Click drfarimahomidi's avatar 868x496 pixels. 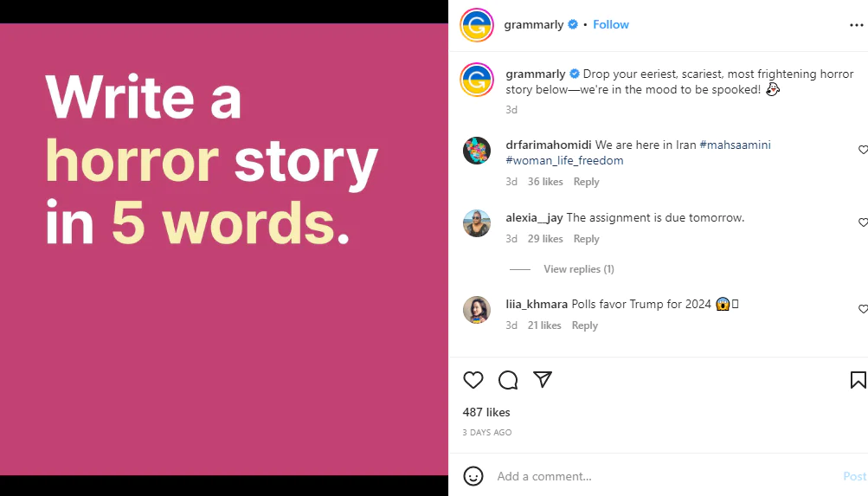pos(477,151)
